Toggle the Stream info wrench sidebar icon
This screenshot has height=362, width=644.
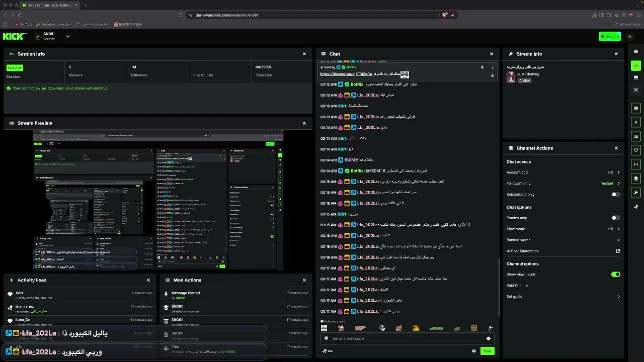pyautogui.click(x=636, y=193)
